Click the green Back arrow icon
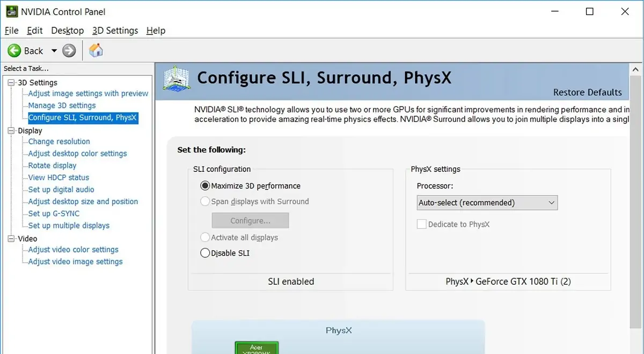The width and height of the screenshot is (644, 354). 14,50
